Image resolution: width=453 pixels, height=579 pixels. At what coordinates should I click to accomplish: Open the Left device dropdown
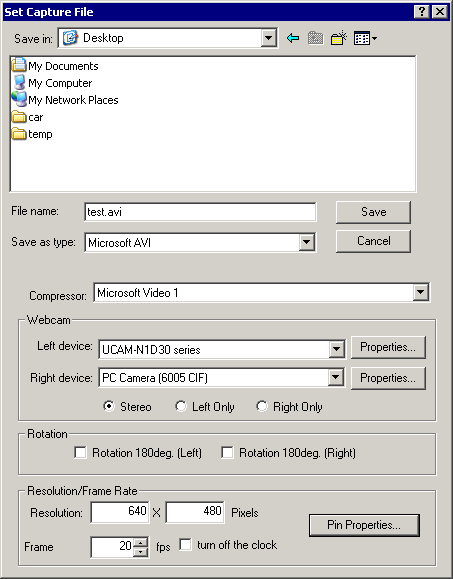pyautogui.click(x=336, y=349)
